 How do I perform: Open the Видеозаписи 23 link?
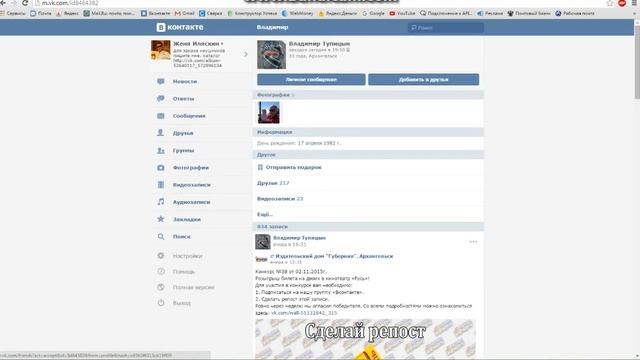click(280, 199)
